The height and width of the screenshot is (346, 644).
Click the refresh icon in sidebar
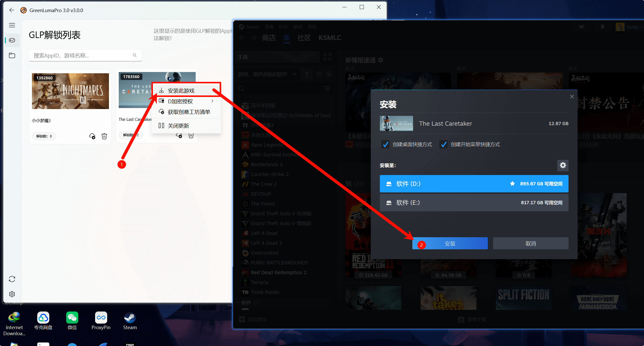coord(12,279)
